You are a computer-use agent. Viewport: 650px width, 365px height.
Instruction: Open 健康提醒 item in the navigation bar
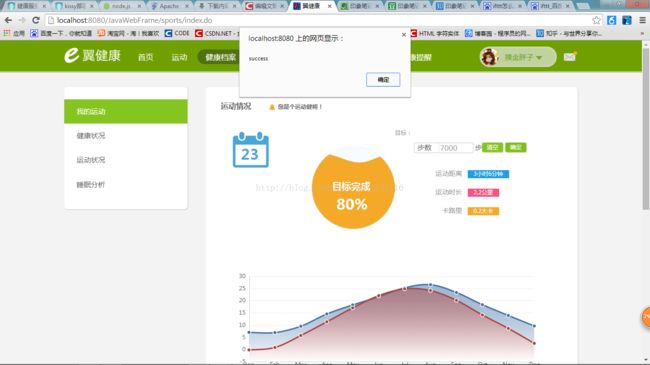tap(420, 57)
